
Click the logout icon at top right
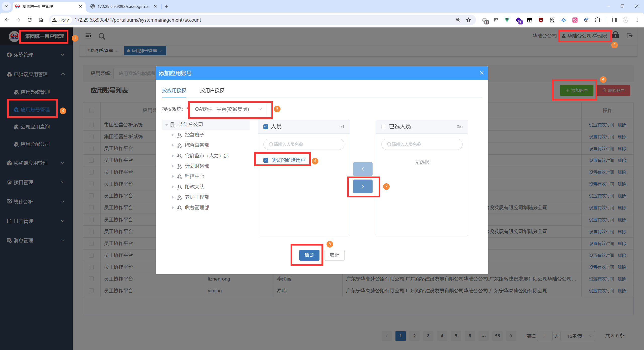click(x=630, y=36)
